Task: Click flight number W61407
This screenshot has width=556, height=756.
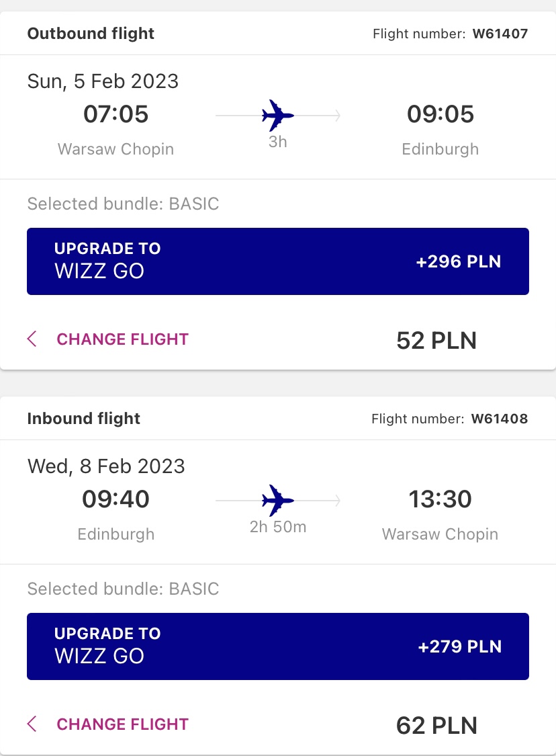Action: pos(500,34)
